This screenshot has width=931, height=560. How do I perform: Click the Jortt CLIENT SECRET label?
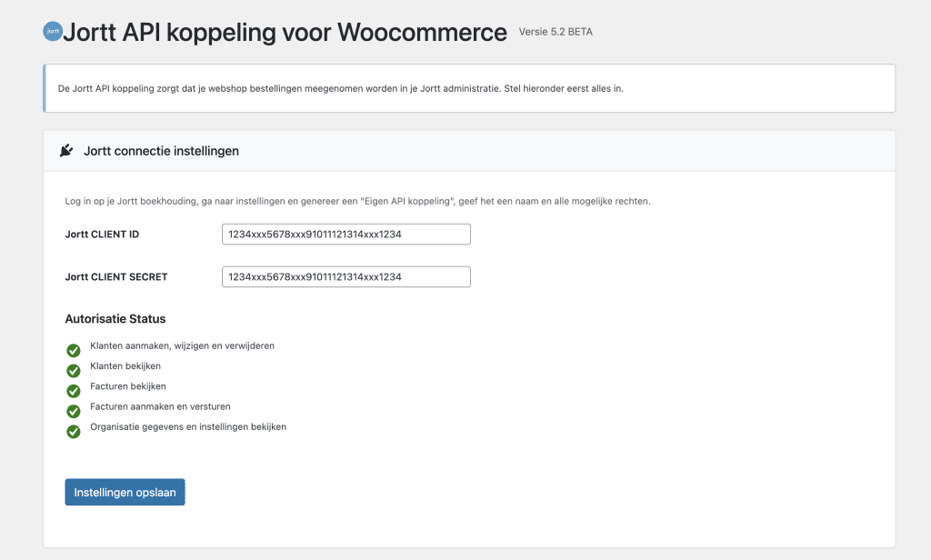coord(116,276)
